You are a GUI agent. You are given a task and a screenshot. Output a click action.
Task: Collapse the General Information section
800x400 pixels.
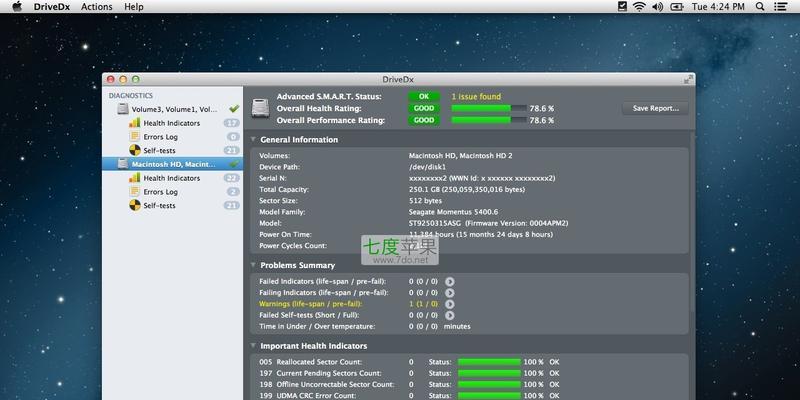(253, 139)
